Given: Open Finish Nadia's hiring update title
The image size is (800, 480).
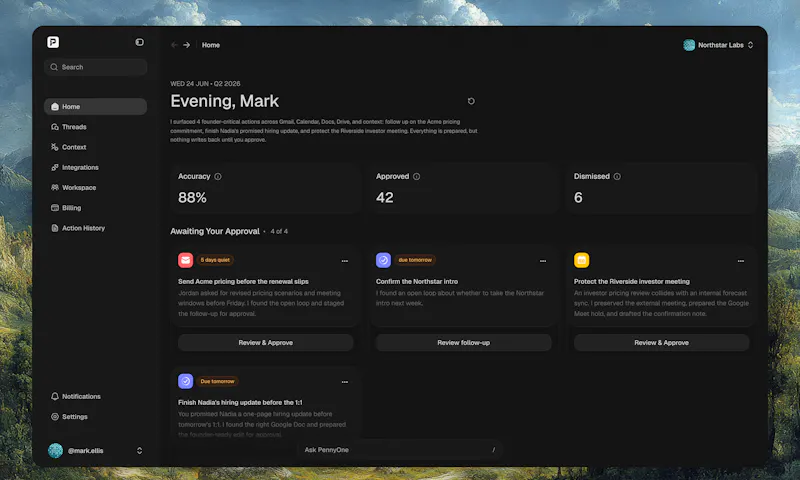Looking at the screenshot, I should 240,402.
